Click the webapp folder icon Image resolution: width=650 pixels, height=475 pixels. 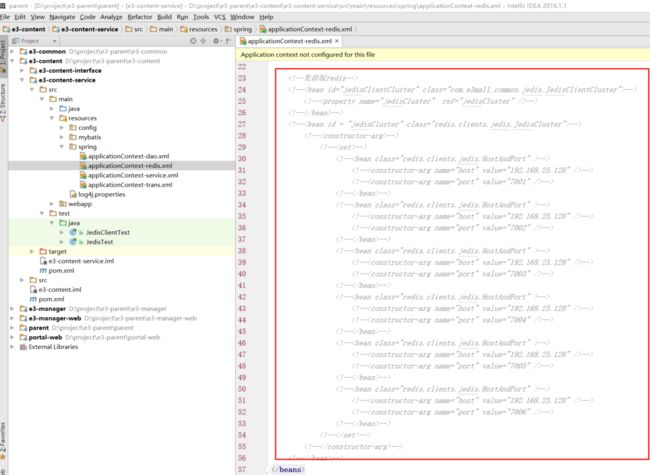tap(63, 204)
